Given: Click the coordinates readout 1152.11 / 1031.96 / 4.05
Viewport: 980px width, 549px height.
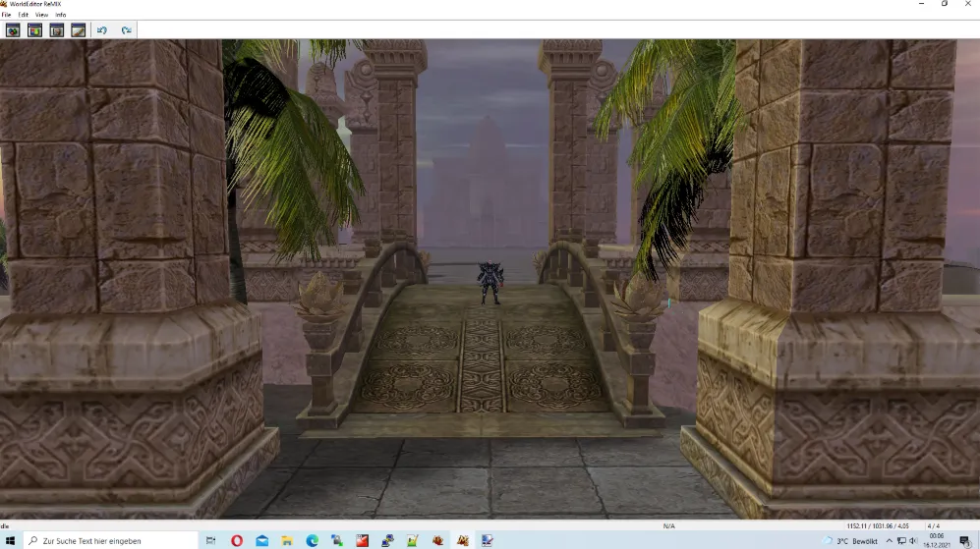Looking at the screenshot, I should tap(878, 525).
